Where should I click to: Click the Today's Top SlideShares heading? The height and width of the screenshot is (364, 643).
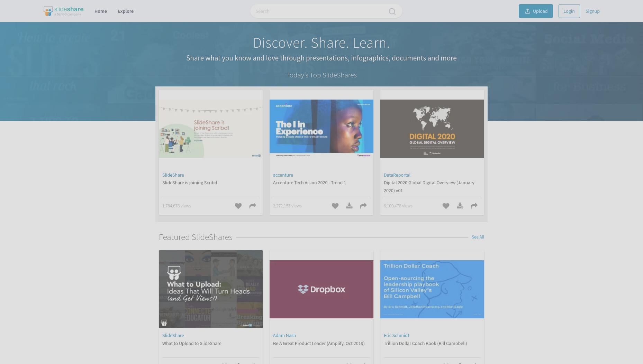(321, 75)
